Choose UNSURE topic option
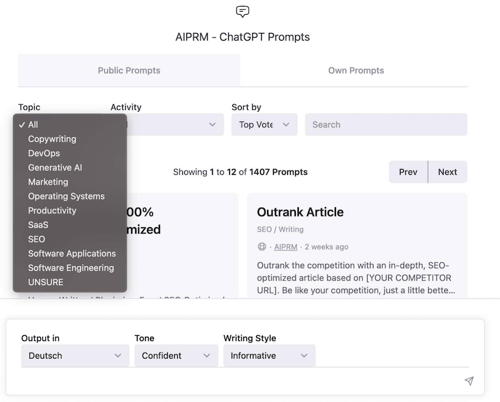This screenshot has width=500, height=402. 70,282
